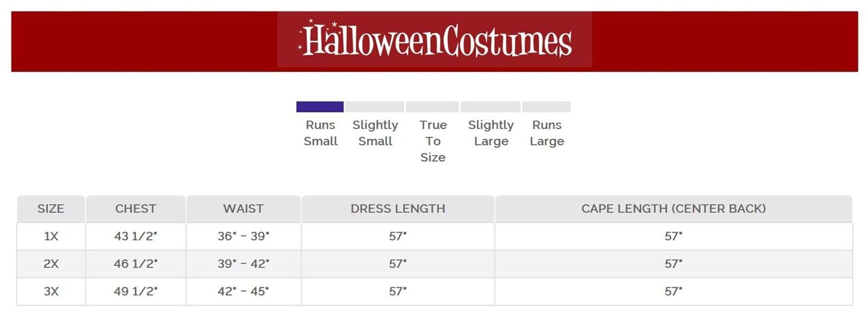Select the 1X size row cell
This screenshot has width=868, height=322.
pos(51,236)
